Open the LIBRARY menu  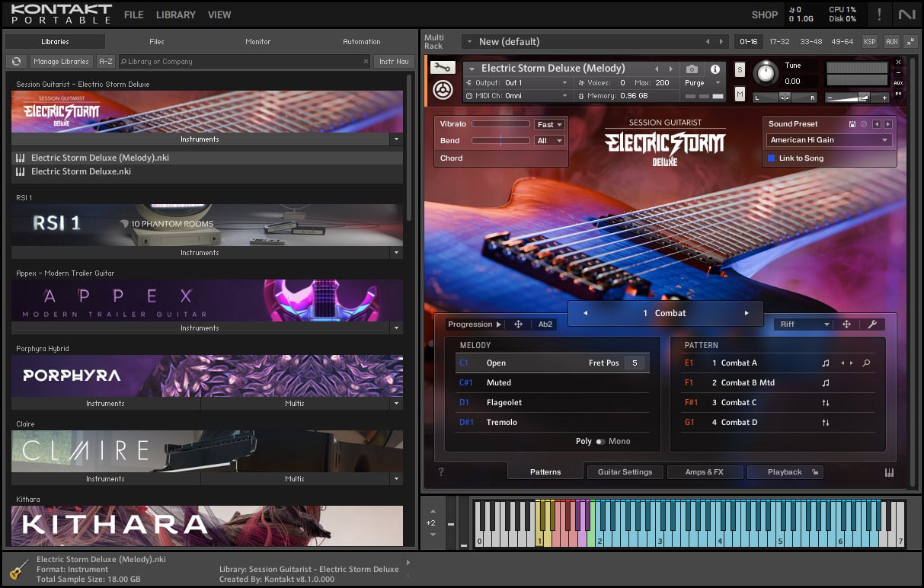click(175, 14)
